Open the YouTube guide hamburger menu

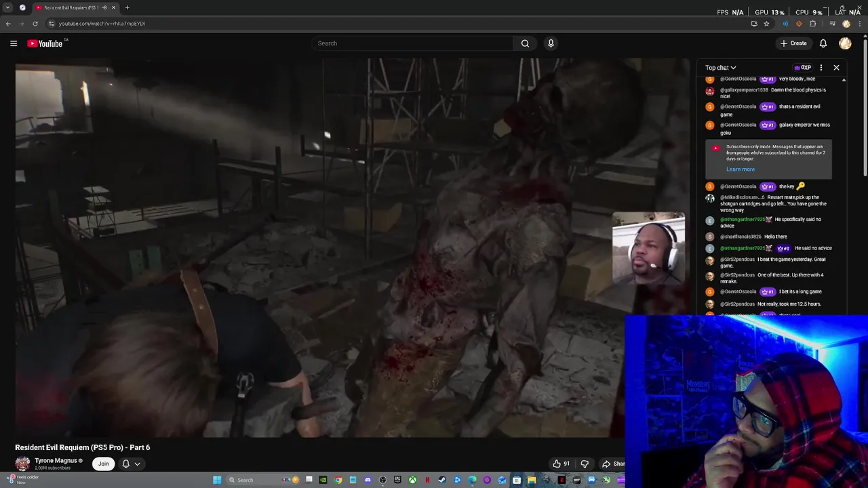pos(14,43)
